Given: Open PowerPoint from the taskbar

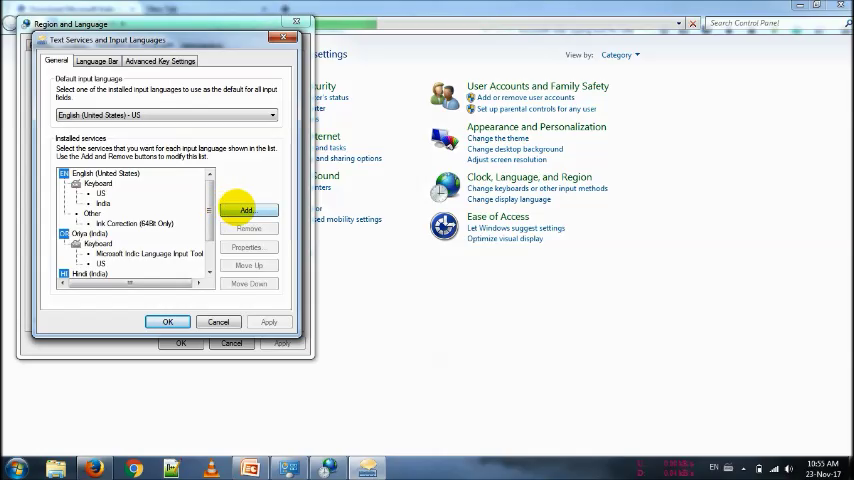Looking at the screenshot, I should coord(250,468).
